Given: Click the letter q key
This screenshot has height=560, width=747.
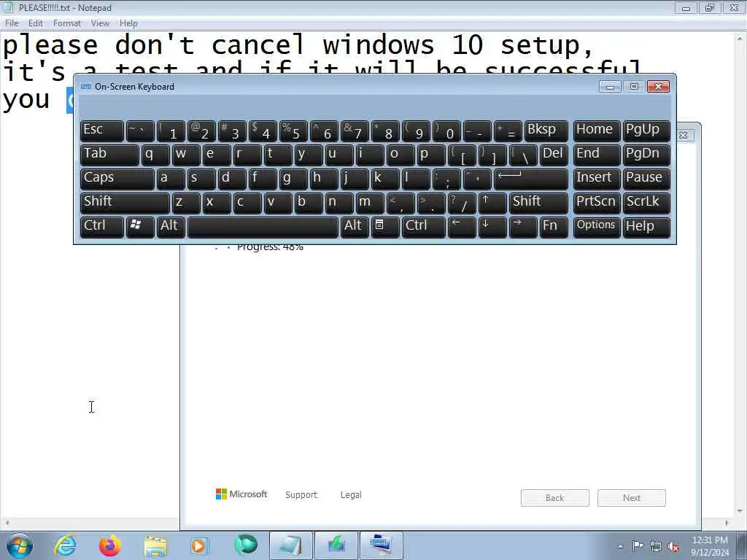Looking at the screenshot, I should 155,155.
